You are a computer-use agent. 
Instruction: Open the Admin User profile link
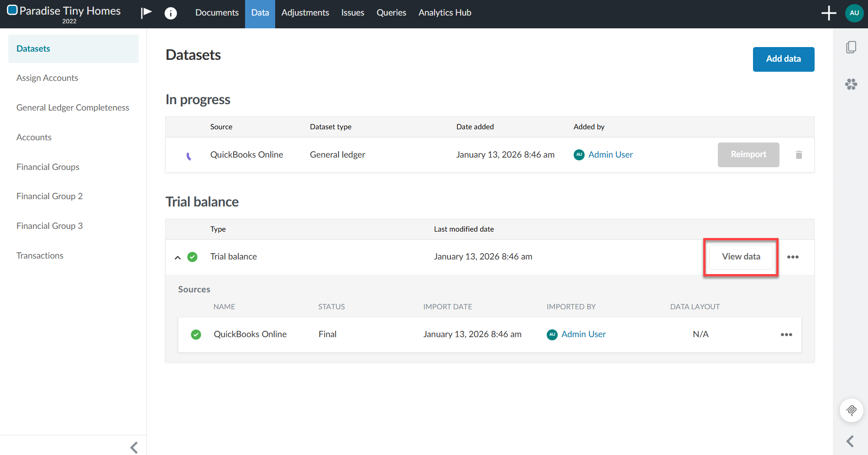tap(611, 154)
